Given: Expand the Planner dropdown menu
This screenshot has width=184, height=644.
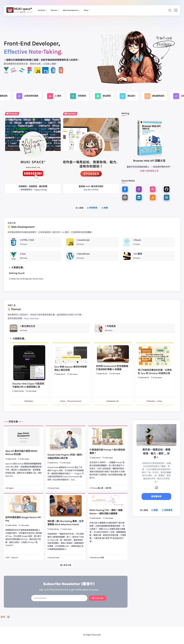Looking at the screenshot, I should [x=55, y=10].
